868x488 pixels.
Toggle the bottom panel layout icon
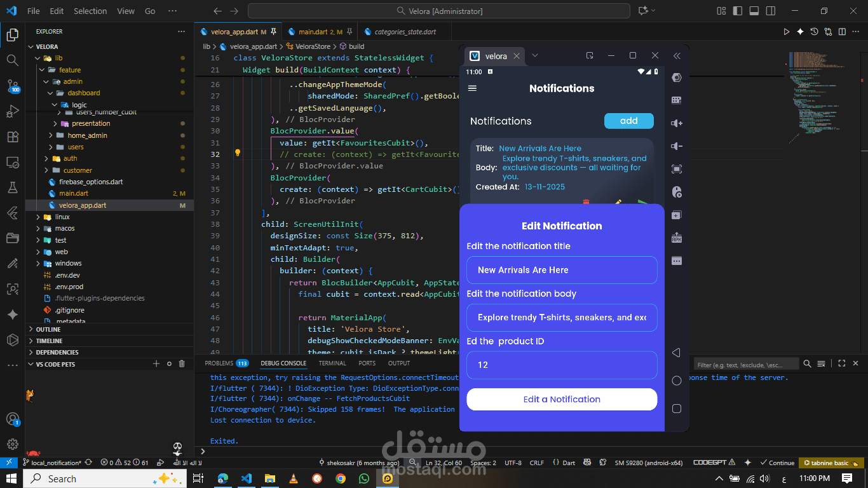pos(754,11)
